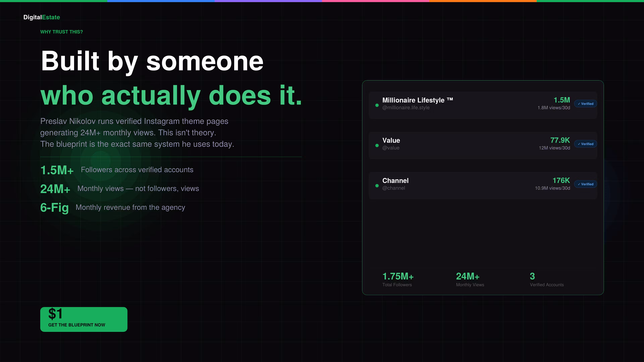Viewport: 644px width, 362px height.
Task: Click green status dot beside Value
Action: click(377, 145)
